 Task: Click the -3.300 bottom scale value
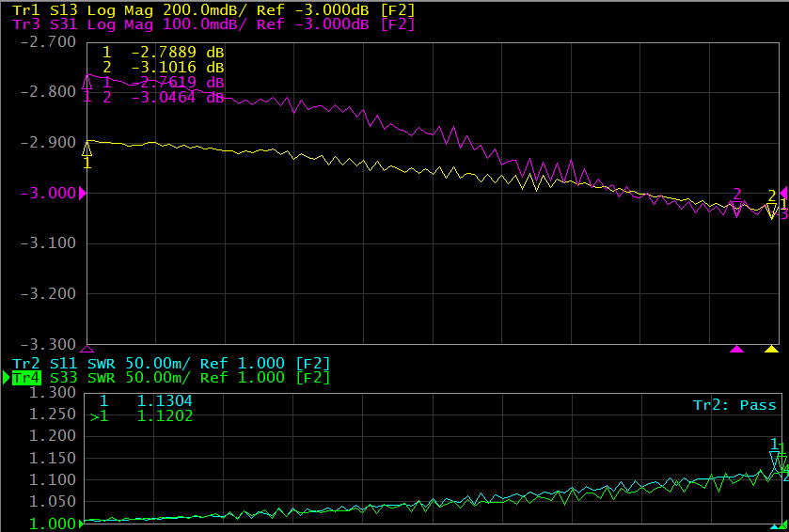coord(48,344)
